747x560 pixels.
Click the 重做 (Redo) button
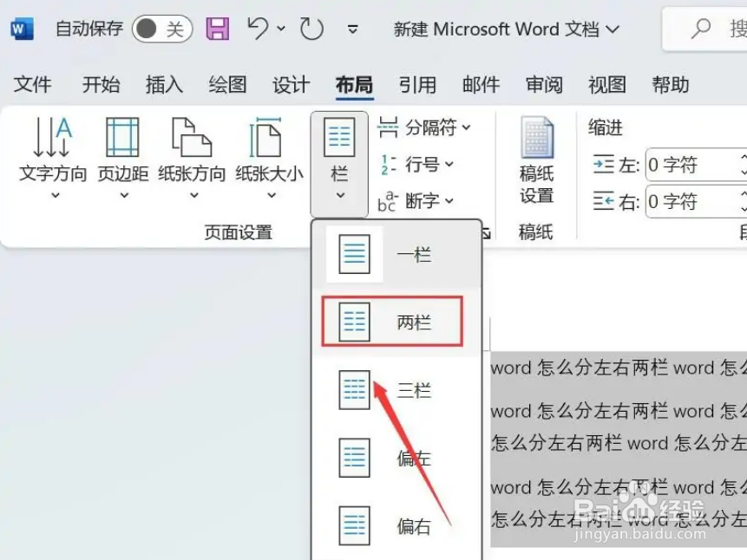(311, 29)
